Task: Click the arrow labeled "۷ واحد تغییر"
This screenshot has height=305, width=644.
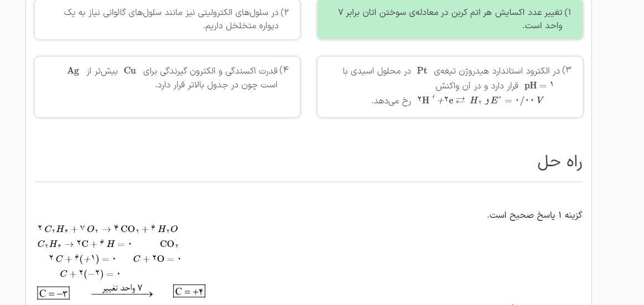Action: click(x=122, y=292)
